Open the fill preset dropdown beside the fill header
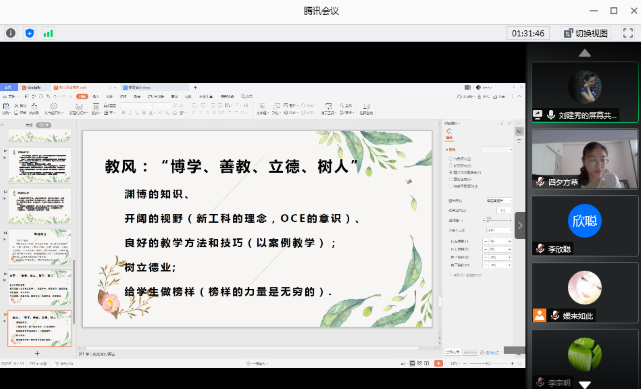 pyautogui.click(x=497, y=150)
